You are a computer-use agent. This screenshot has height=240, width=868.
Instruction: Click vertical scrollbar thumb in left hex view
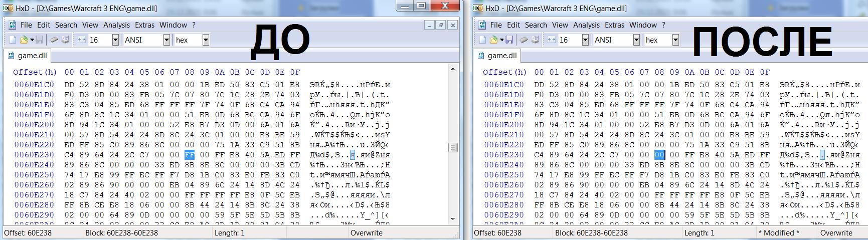pyautogui.click(x=453, y=147)
